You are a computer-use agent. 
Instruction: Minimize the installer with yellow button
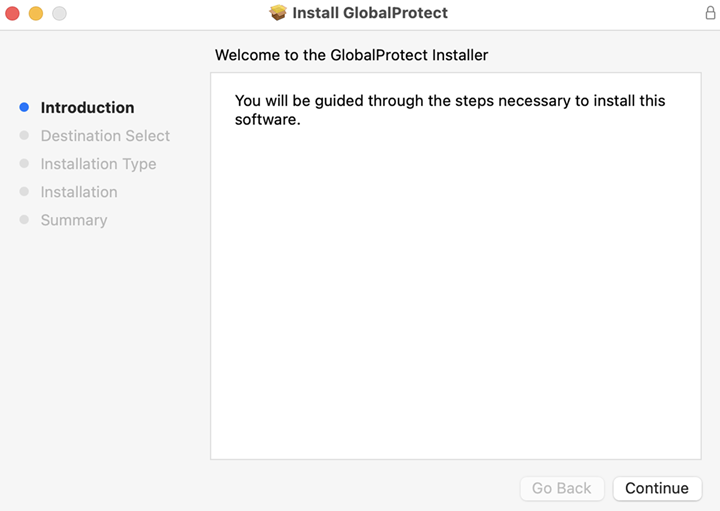pos(36,13)
